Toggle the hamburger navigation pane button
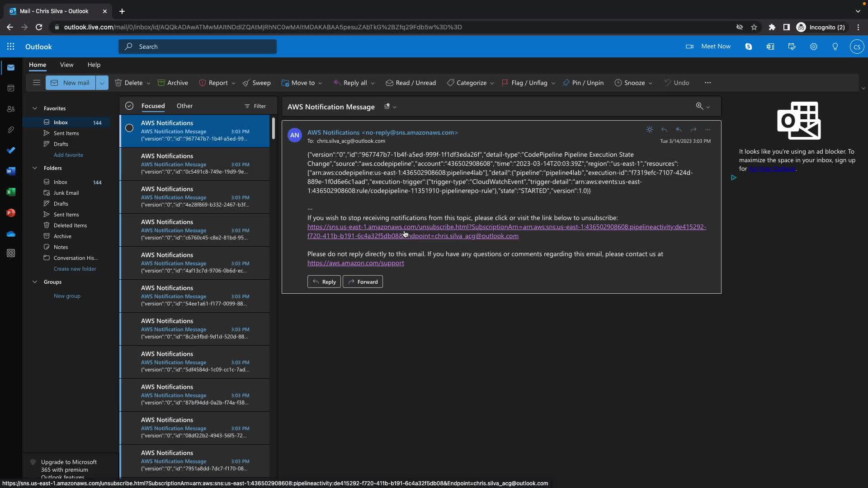 pyautogui.click(x=37, y=83)
